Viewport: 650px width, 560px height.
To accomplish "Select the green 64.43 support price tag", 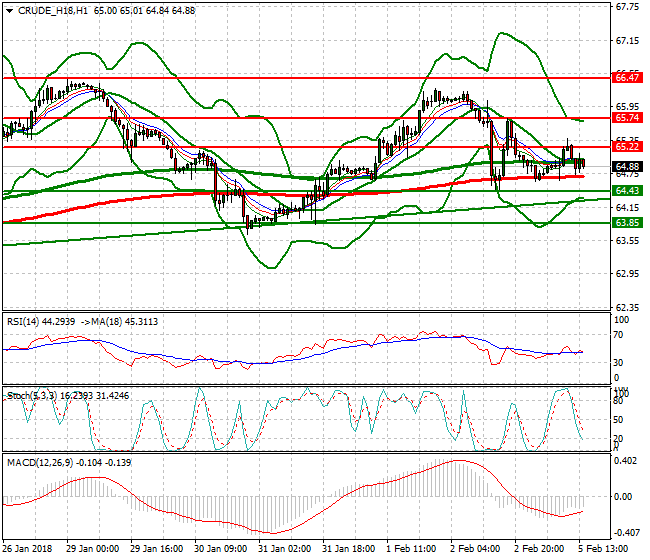I will pos(627,190).
